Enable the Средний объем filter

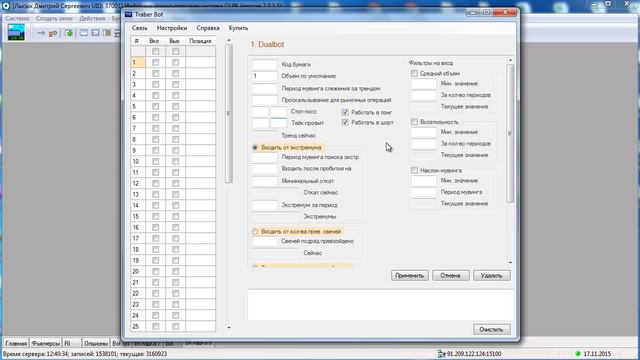pos(414,73)
